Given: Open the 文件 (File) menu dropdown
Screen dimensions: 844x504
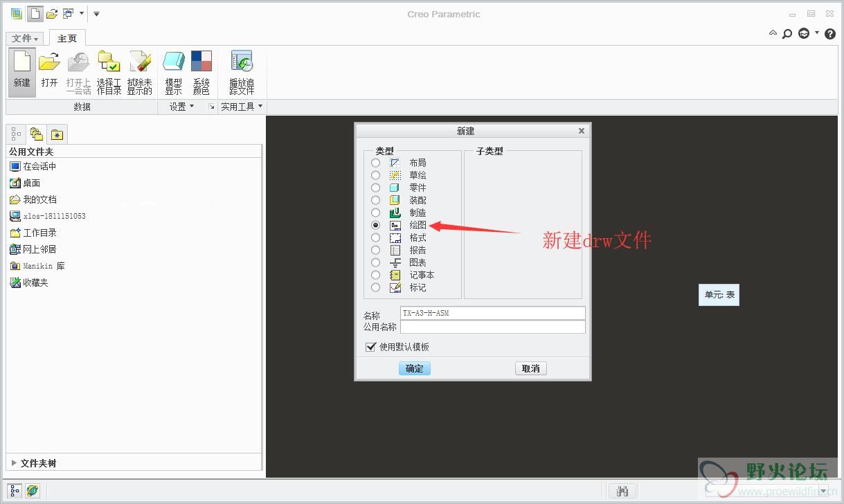Looking at the screenshot, I should [26, 39].
